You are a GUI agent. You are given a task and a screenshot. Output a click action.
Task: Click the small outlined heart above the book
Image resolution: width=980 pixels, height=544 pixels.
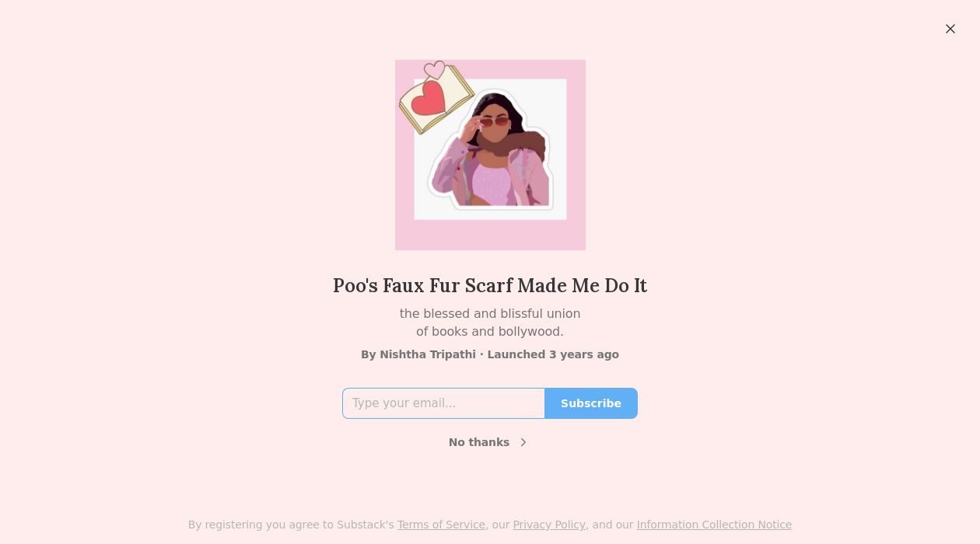tap(435, 71)
